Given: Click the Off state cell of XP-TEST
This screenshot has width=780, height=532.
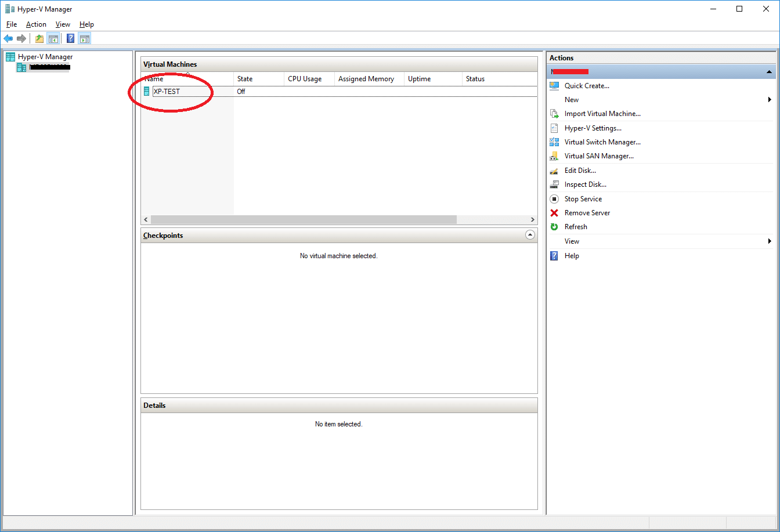Looking at the screenshot, I should 241,92.
